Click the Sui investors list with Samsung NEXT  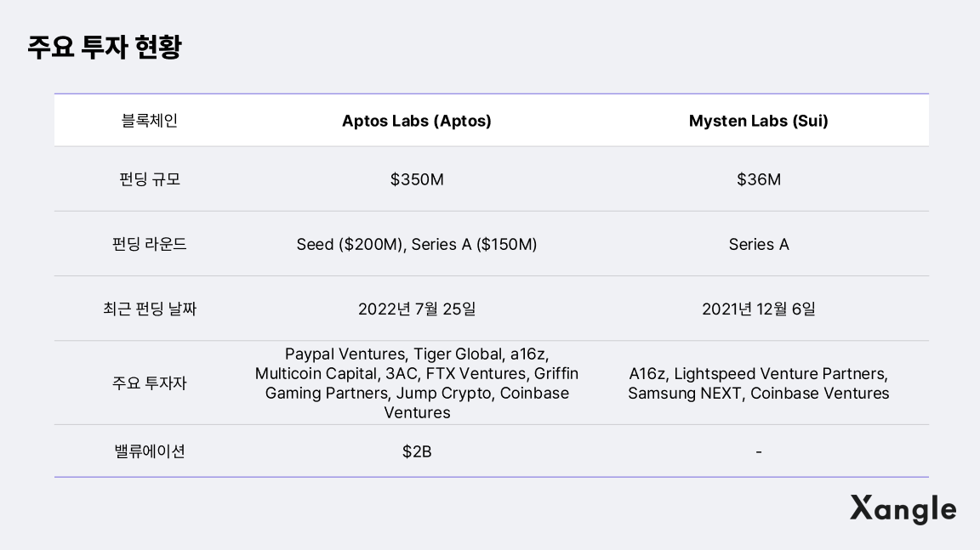click(758, 383)
